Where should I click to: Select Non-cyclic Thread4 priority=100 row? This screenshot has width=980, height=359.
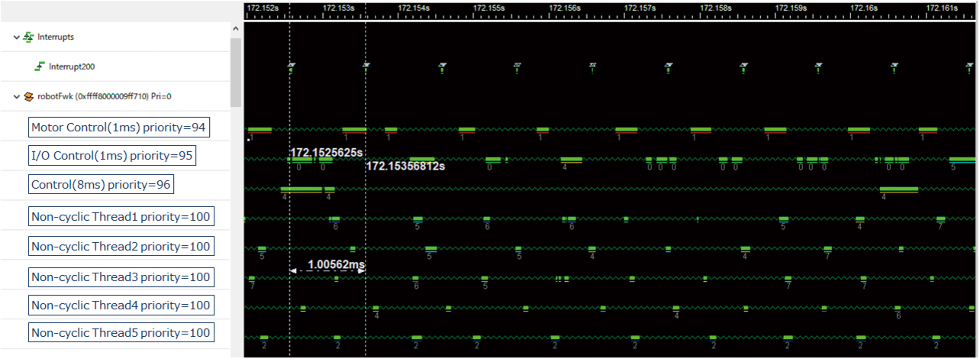coord(121,306)
